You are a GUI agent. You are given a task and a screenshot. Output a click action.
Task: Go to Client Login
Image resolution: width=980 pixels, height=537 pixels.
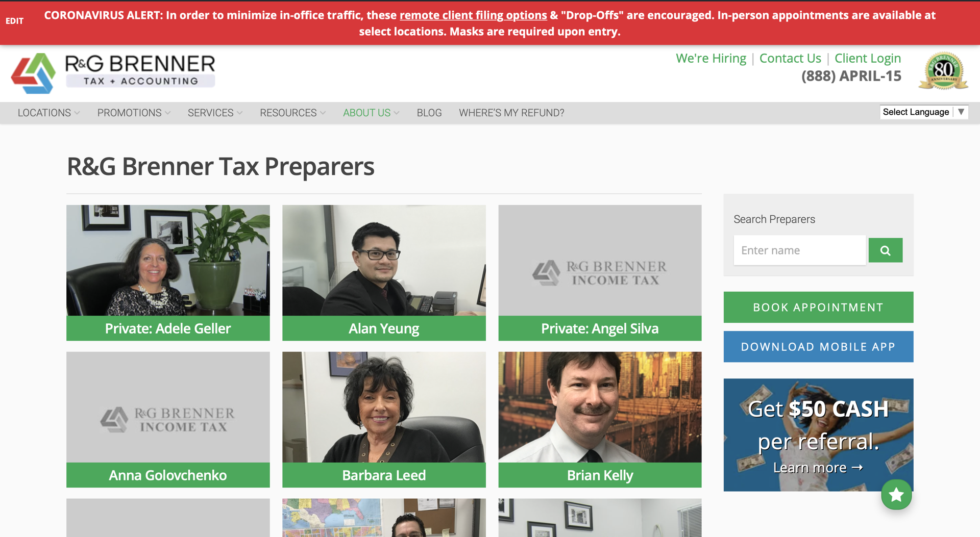(868, 58)
